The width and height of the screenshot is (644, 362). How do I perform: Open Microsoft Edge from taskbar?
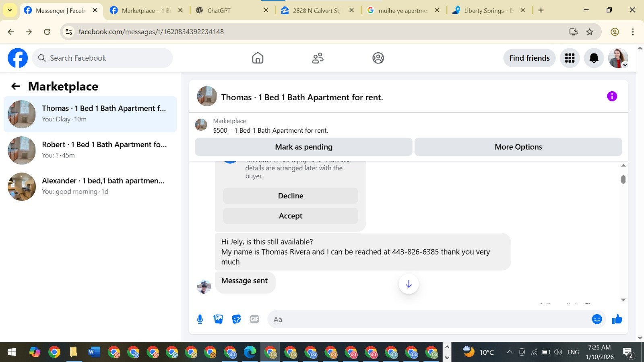(x=250, y=352)
